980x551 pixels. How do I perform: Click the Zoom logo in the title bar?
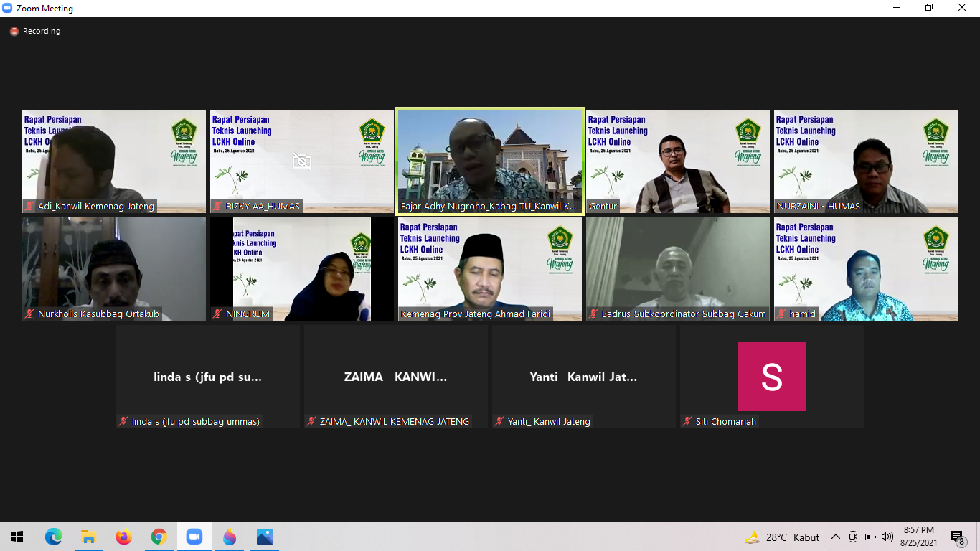pyautogui.click(x=8, y=8)
